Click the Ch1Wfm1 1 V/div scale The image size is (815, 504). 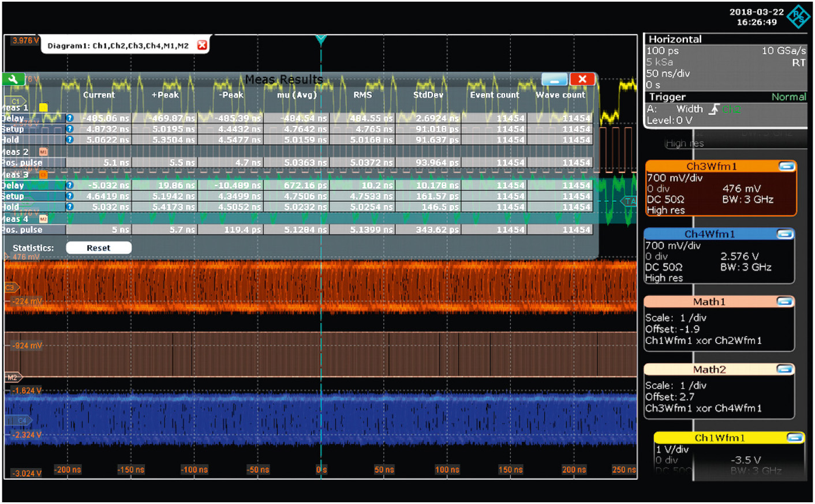(672, 449)
